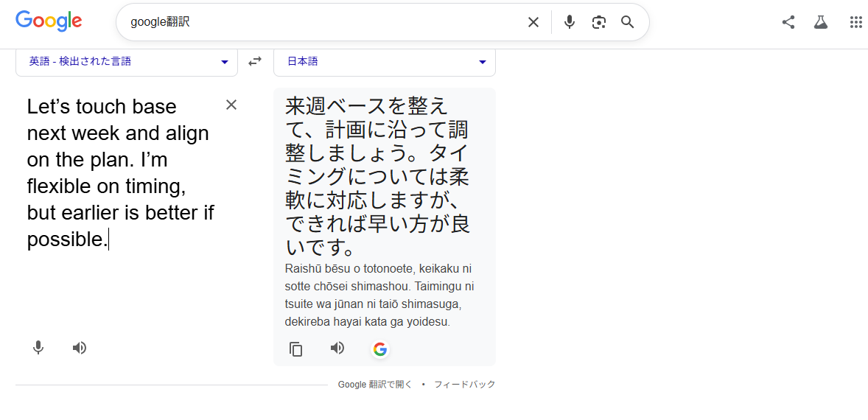Clear the English source text
This screenshot has height=420, width=868.
coord(231,105)
